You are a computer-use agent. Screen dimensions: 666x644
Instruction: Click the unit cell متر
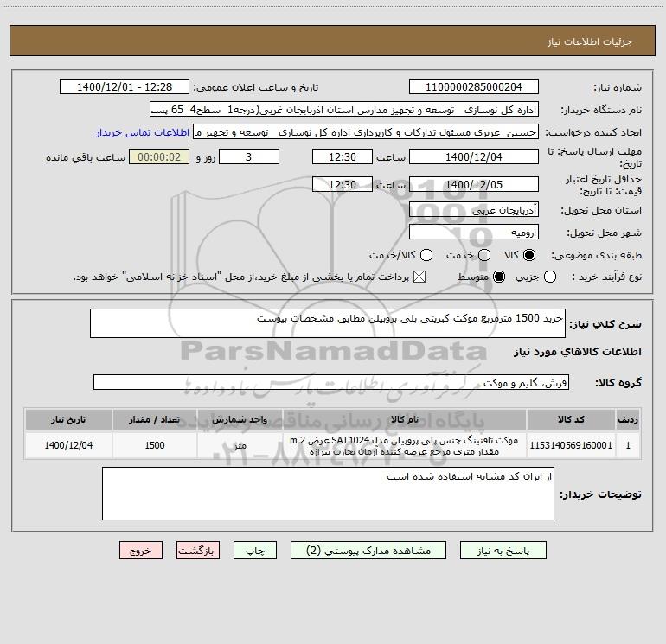(240, 445)
